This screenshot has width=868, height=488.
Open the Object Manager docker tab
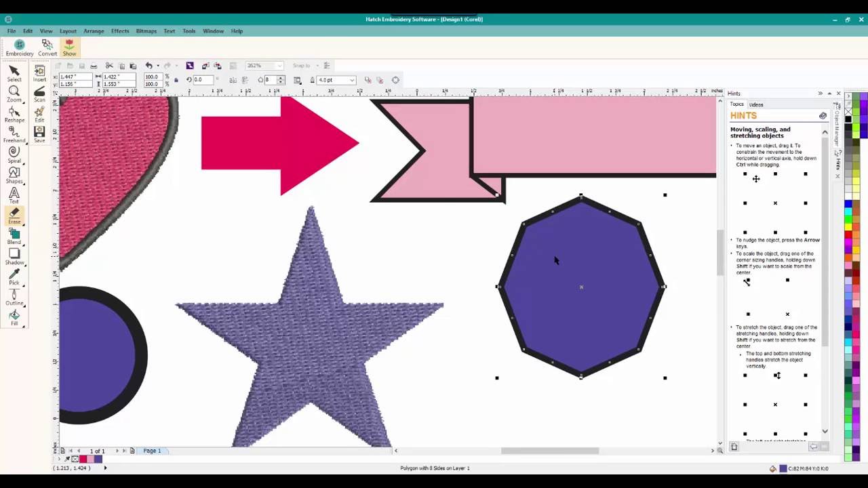tap(837, 125)
